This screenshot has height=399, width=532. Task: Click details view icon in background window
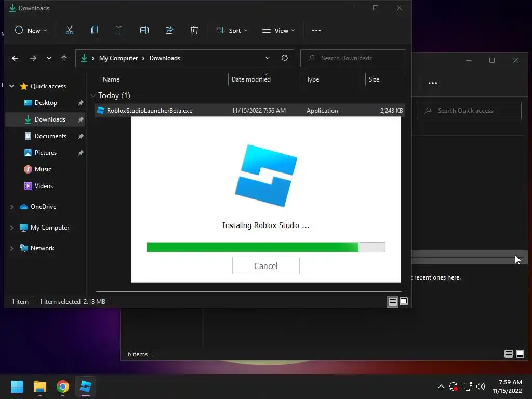508,354
